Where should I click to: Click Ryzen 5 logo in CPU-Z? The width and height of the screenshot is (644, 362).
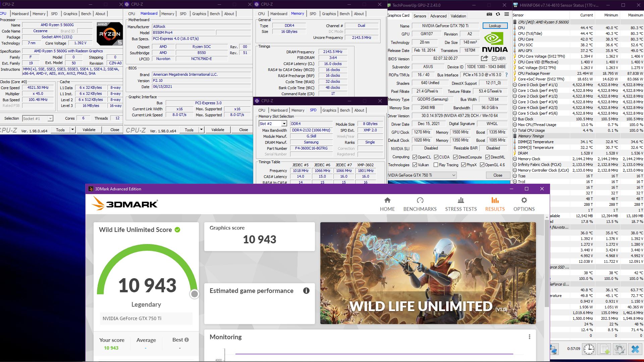(x=110, y=34)
